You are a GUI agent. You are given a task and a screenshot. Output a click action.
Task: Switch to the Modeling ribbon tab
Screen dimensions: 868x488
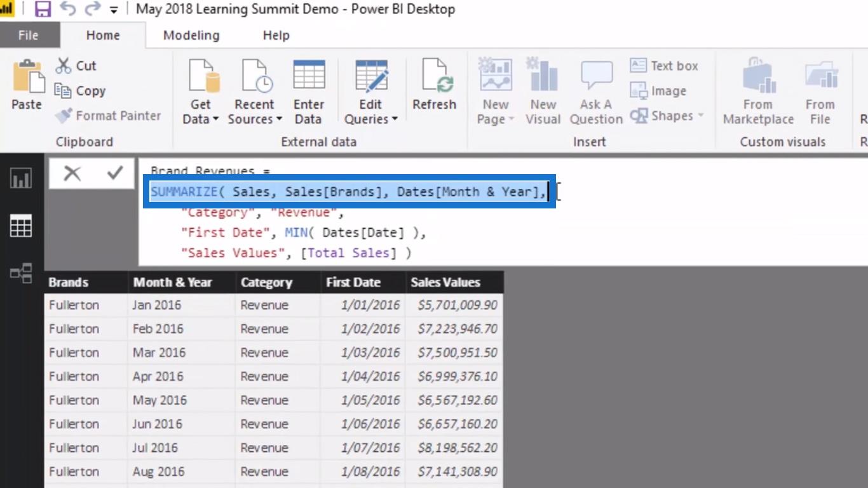(x=191, y=36)
